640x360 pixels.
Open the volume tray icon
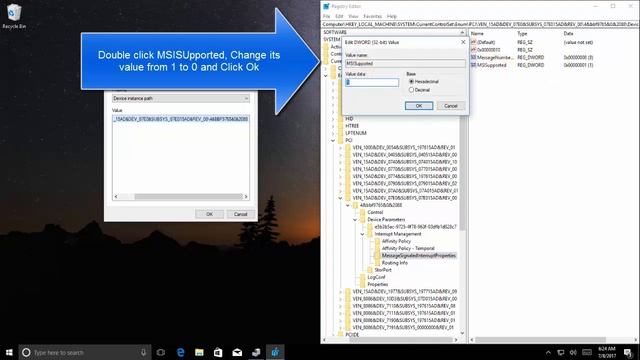[573, 353]
